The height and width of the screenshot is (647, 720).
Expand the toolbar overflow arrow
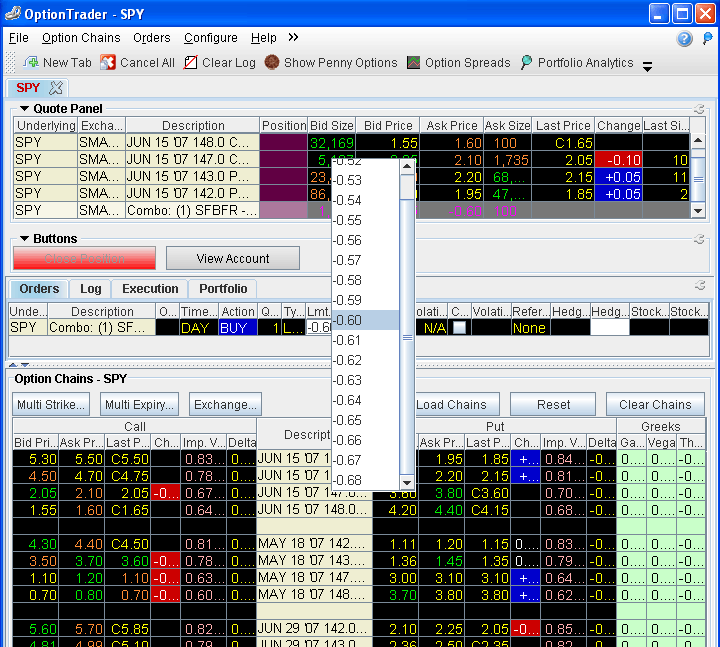(647, 67)
